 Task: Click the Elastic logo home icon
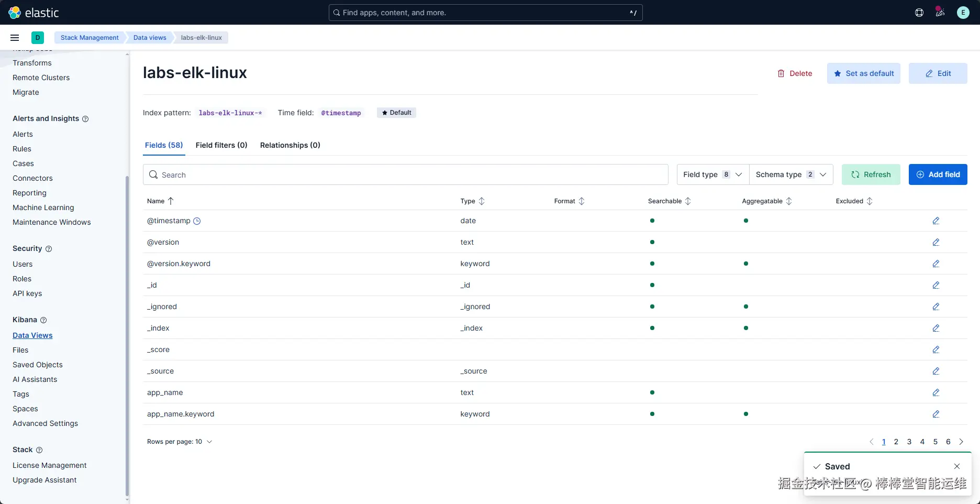click(15, 13)
